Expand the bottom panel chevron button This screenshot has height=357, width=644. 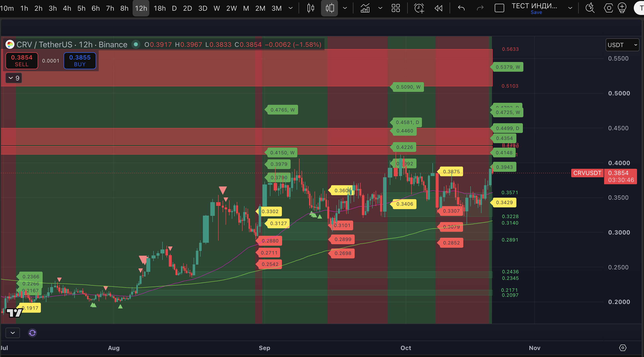(x=12, y=333)
